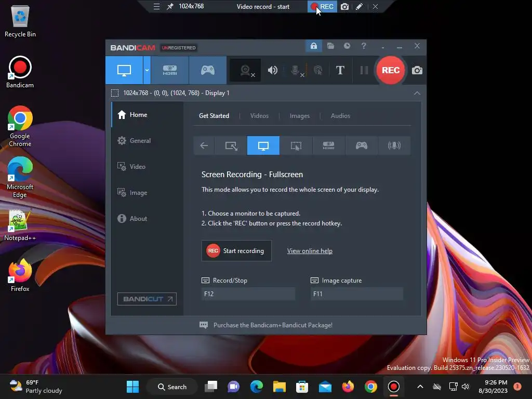The height and width of the screenshot is (399, 532).
Task: Toggle speaker sound recording
Action: [272, 70]
